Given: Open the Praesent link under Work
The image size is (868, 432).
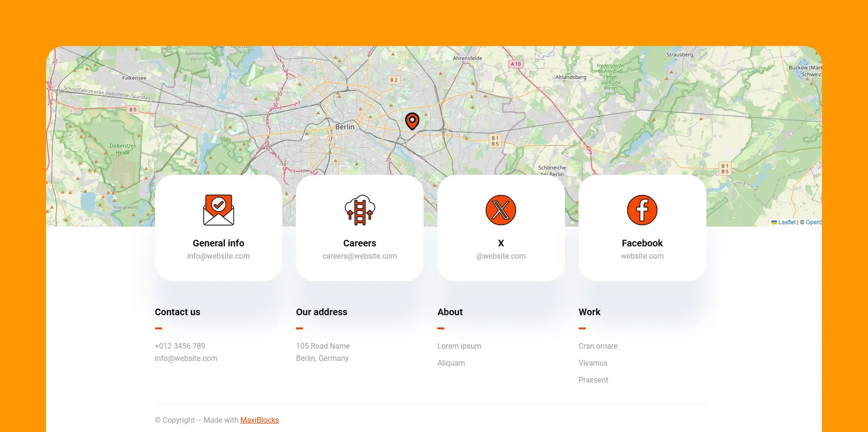Looking at the screenshot, I should click(593, 380).
